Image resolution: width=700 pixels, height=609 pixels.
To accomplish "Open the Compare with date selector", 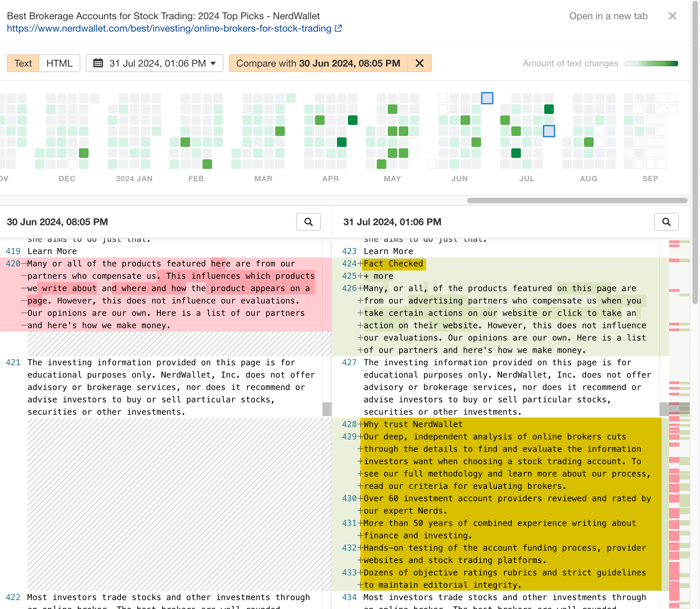I will (x=318, y=63).
